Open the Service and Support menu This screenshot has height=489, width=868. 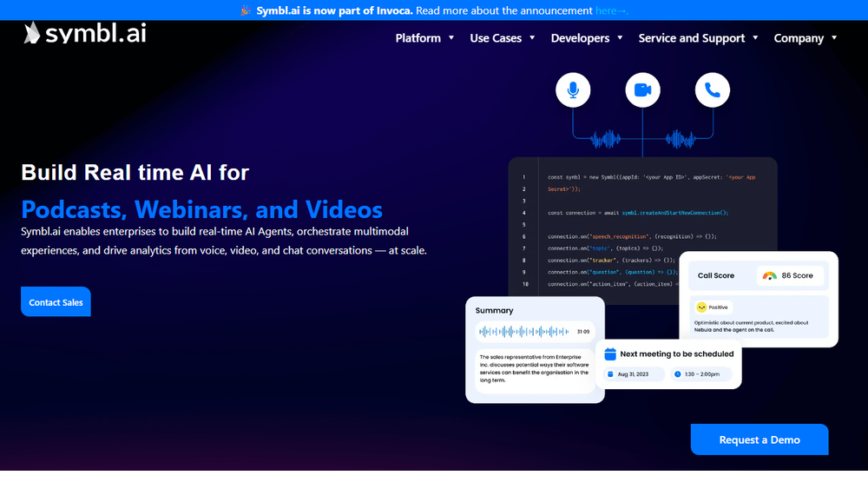692,38
